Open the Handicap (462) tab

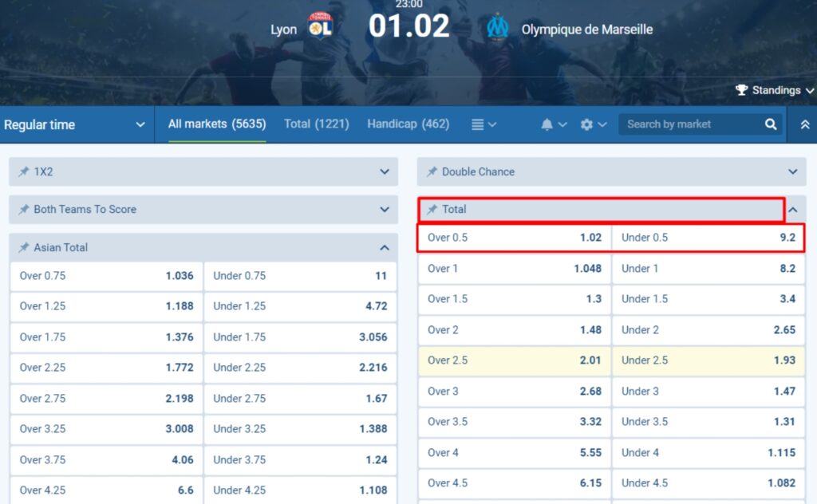coord(408,124)
